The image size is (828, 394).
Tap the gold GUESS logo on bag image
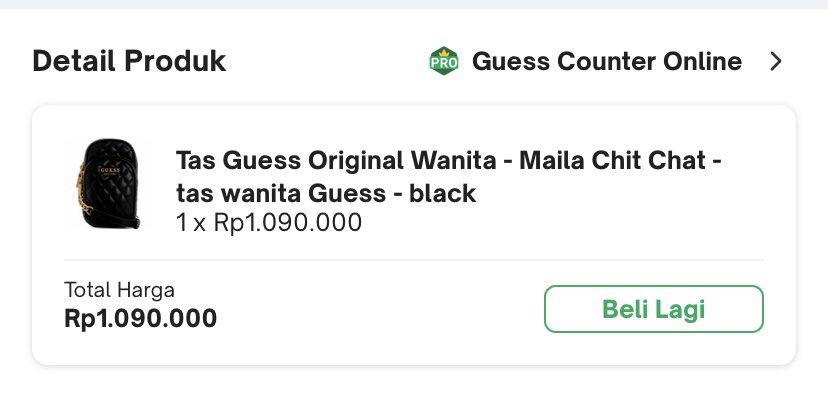coord(110,171)
